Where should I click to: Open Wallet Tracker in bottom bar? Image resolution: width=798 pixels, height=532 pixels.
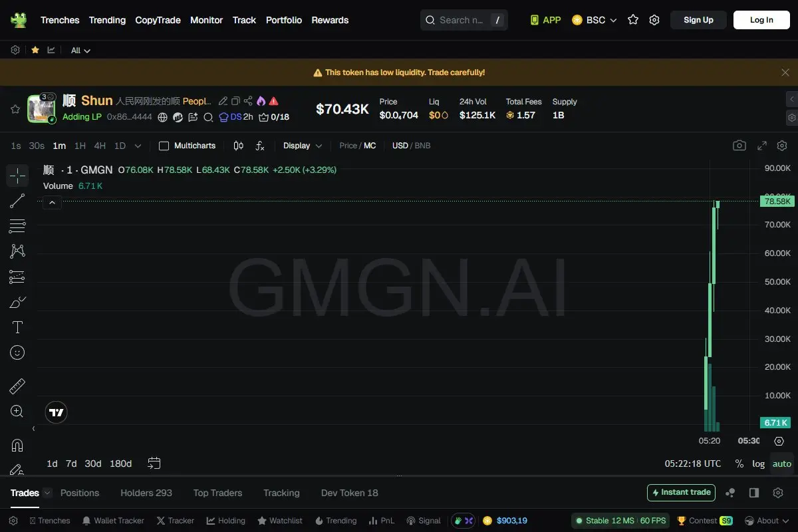click(x=113, y=521)
